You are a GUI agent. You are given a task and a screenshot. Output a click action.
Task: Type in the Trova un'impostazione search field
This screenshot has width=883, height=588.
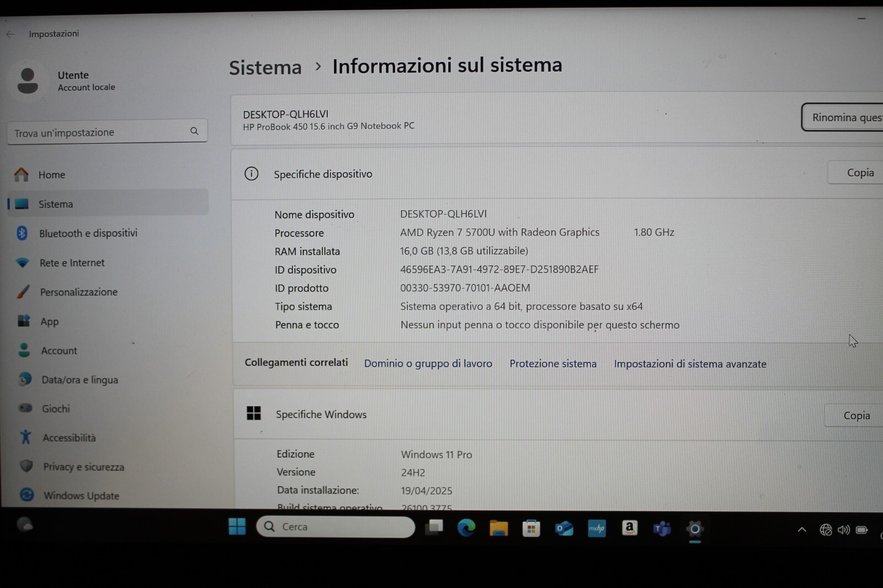pos(107,132)
